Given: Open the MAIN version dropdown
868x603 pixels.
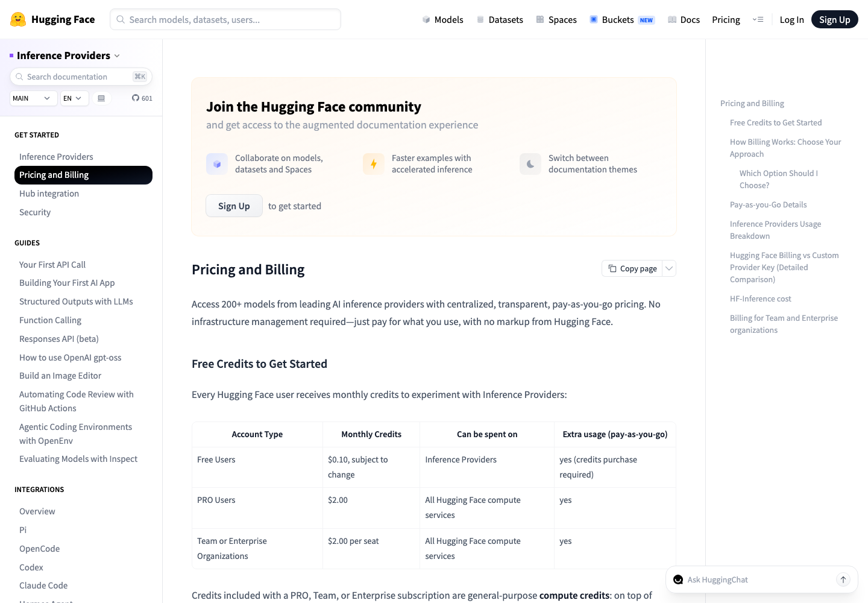Looking at the screenshot, I should pos(34,98).
